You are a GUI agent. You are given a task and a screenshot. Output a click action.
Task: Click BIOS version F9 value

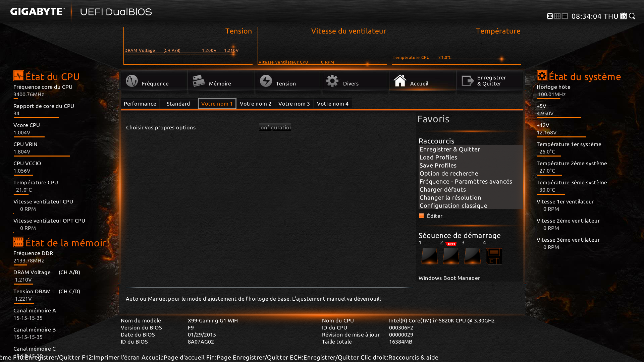click(191, 327)
